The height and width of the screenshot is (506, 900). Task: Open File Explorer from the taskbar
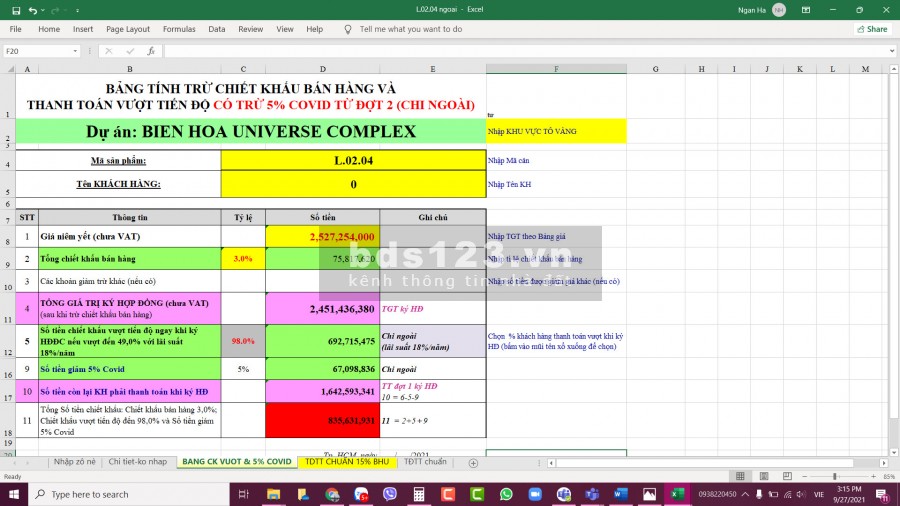(273, 495)
